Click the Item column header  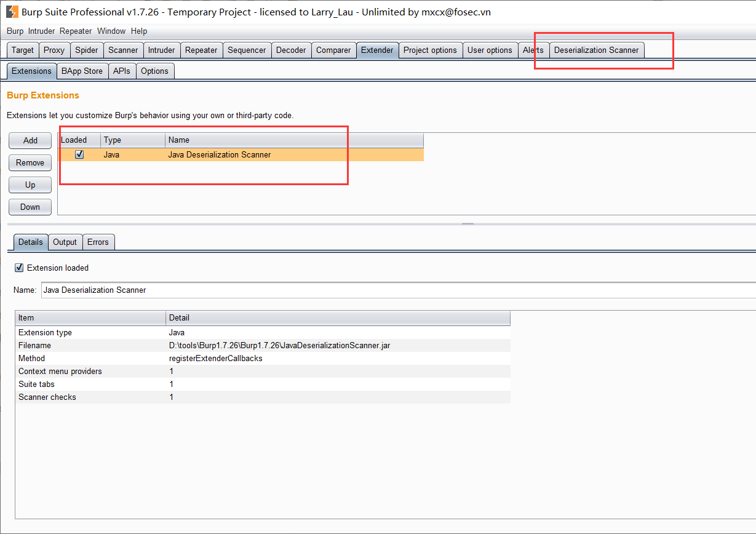tap(91, 317)
